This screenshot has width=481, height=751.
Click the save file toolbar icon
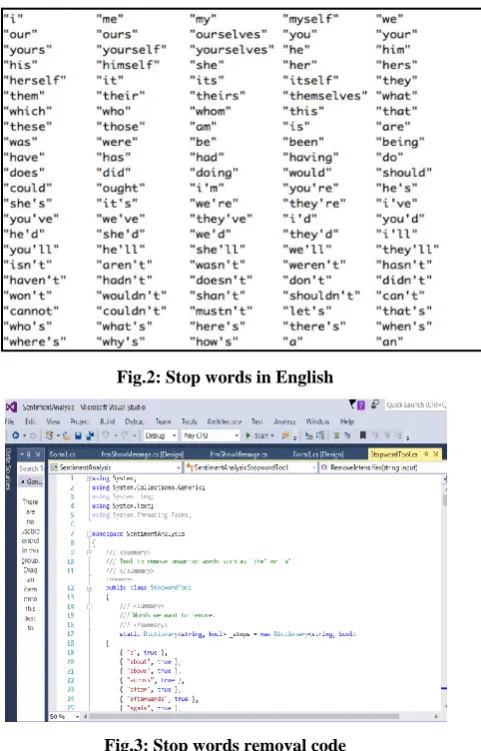coord(78,435)
